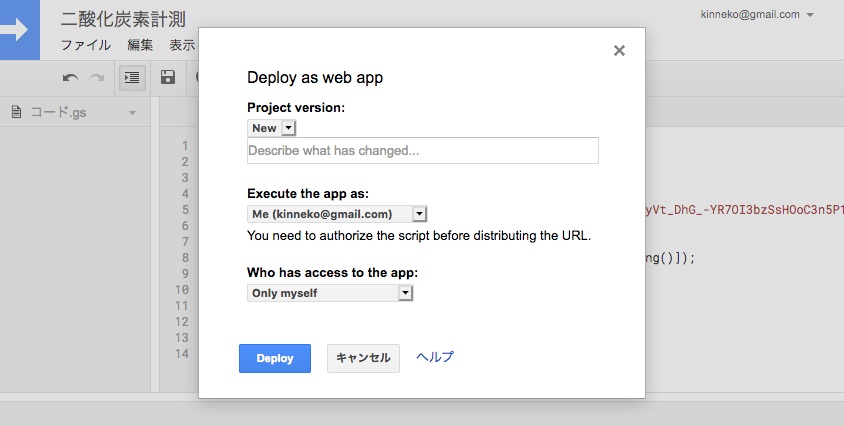
Task: Toggle the indent icon in toolbar
Action: (132, 77)
